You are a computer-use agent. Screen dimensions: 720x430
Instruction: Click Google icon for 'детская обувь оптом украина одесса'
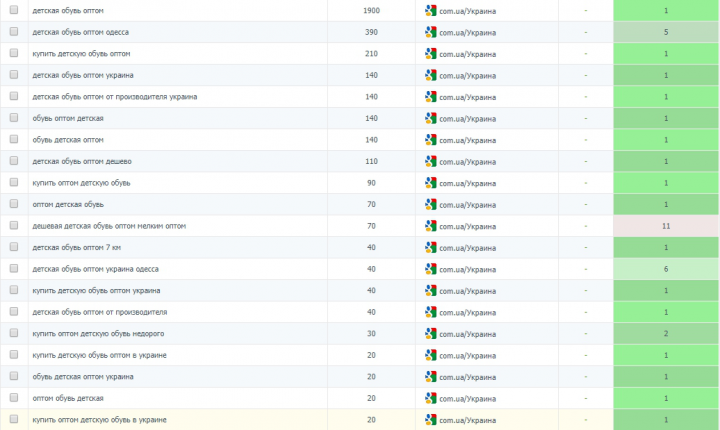(x=430, y=269)
